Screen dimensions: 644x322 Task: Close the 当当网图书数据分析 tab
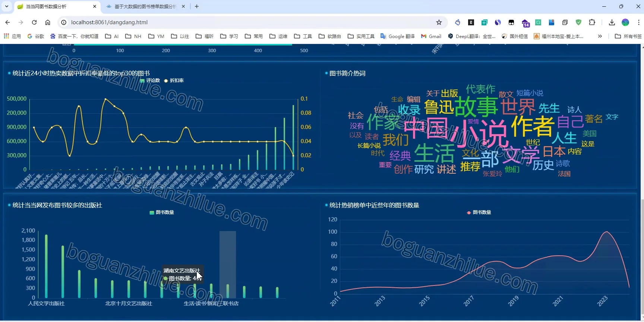click(x=95, y=6)
